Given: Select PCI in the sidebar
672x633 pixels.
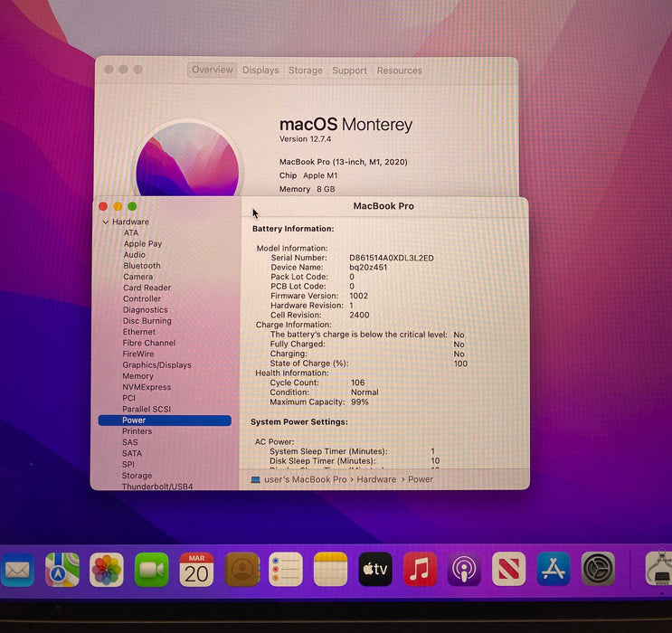Looking at the screenshot, I should click(129, 398).
